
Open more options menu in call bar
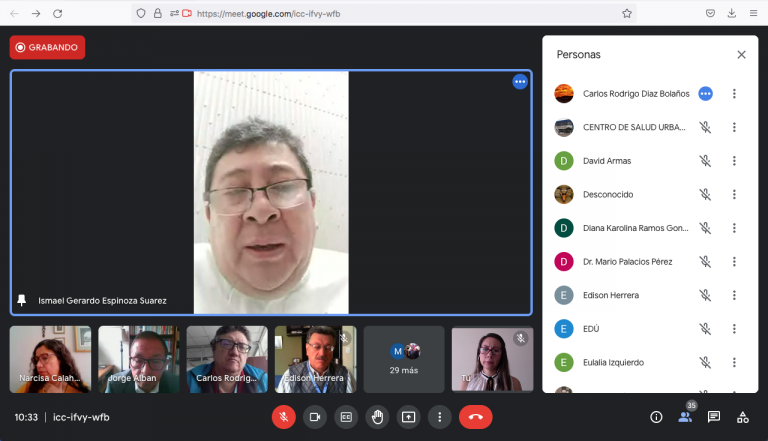(439, 417)
